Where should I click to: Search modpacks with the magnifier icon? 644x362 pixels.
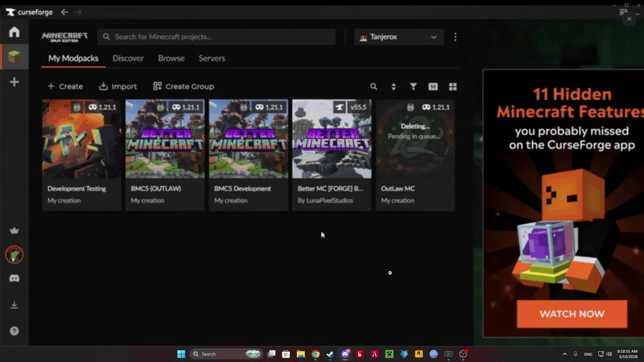pyautogui.click(x=373, y=86)
